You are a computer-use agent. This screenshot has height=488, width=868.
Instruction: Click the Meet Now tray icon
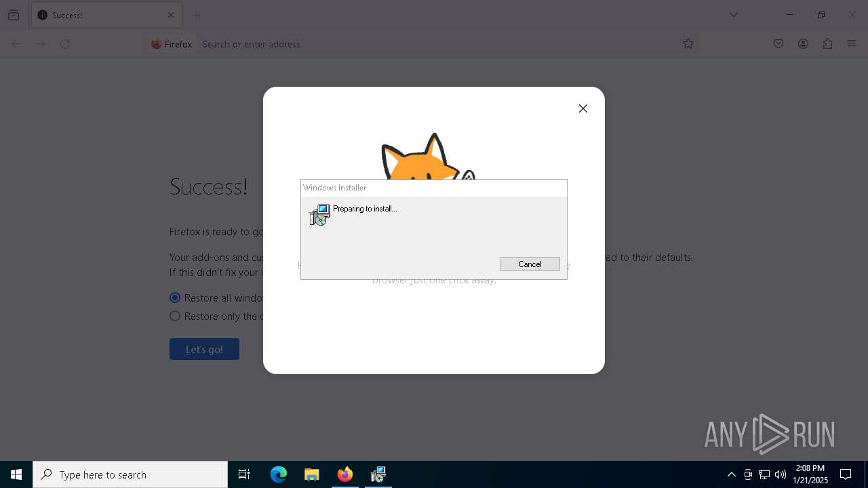(748, 474)
